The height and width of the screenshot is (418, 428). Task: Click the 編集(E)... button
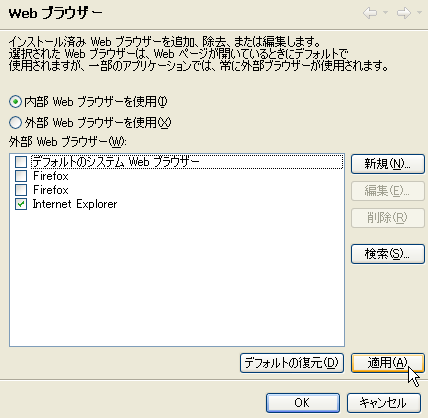[388, 191]
